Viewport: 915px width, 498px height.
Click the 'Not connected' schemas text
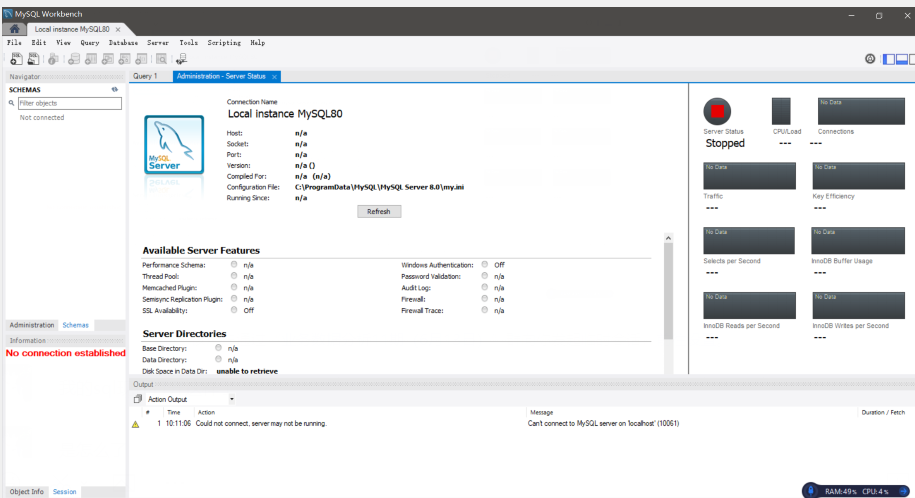pyautogui.click(x=42, y=117)
